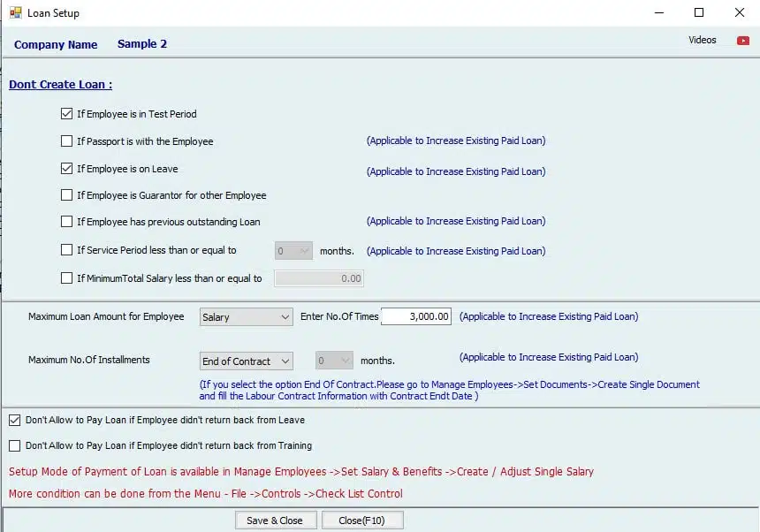
Task: Check Don't Allow to Pay Loan if not returned from Training
Action: click(x=14, y=445)
